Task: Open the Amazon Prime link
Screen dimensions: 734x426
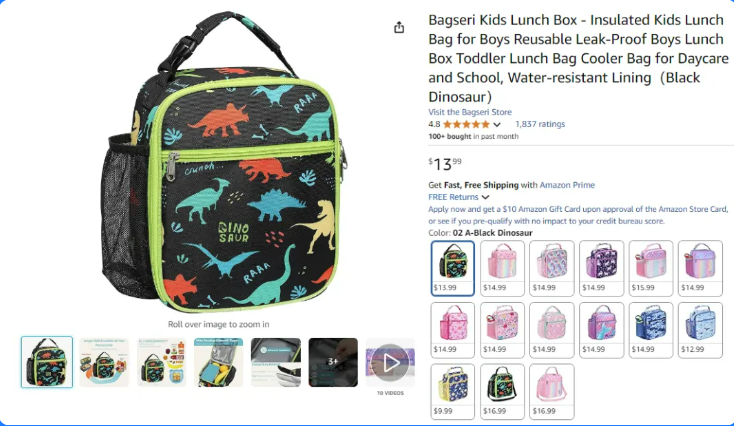Action: [x=567, y=185]
